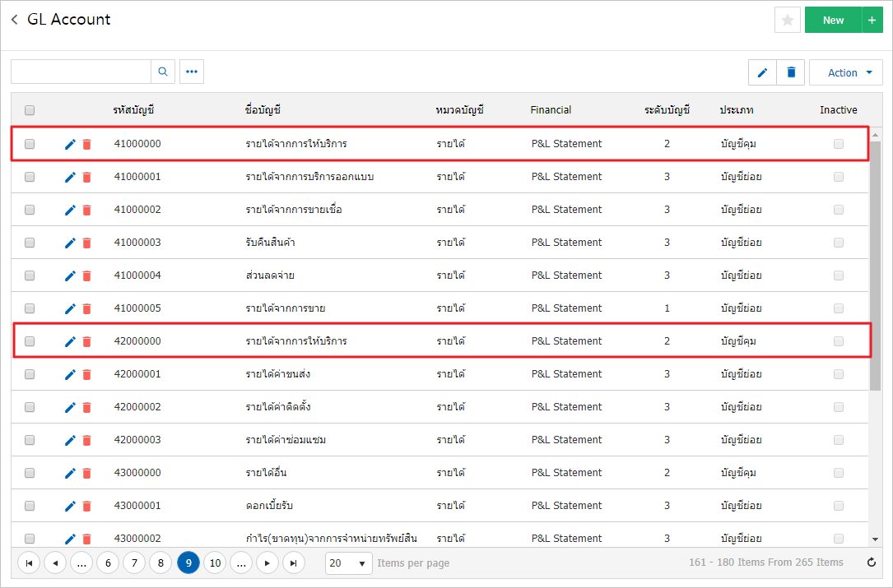Select row checkbox for account 41000002
The width and height of the screenshot is (893, 588).
30,210
